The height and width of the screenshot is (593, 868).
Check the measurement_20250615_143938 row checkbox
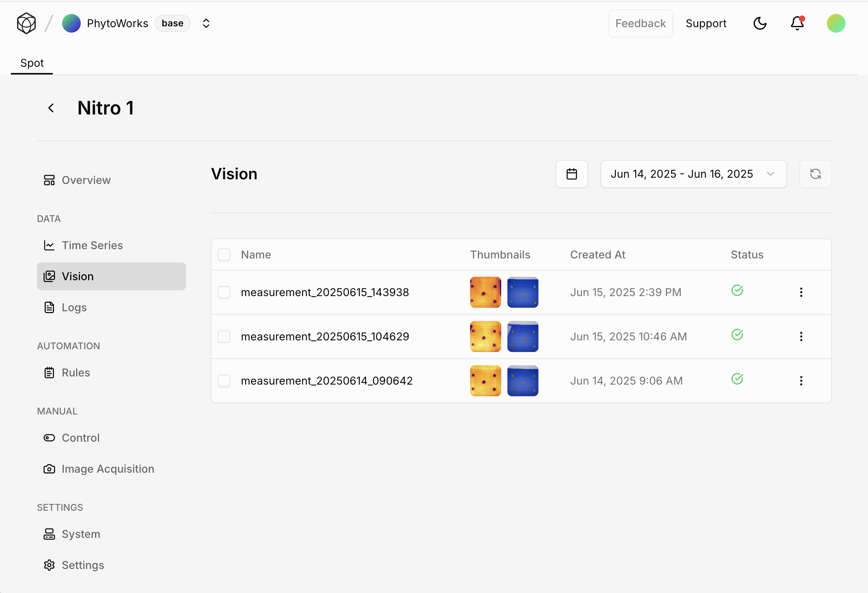224,292
